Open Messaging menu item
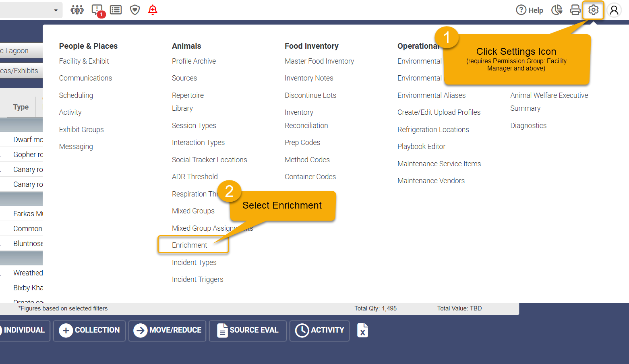629x364 pixels. tap(76, 147)
